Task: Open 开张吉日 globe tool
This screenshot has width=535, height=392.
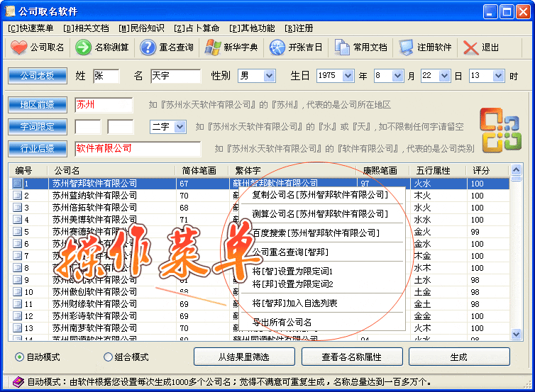Action: (277, 47)
